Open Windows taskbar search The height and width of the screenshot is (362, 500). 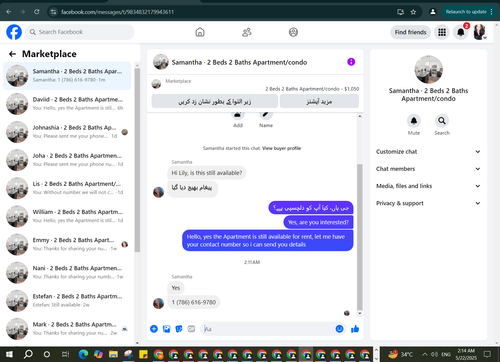click(x=28, y=354)
